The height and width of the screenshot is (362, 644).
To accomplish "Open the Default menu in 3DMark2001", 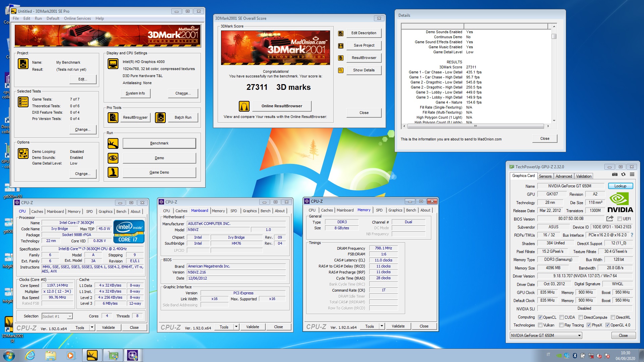I will pos(53,18).
